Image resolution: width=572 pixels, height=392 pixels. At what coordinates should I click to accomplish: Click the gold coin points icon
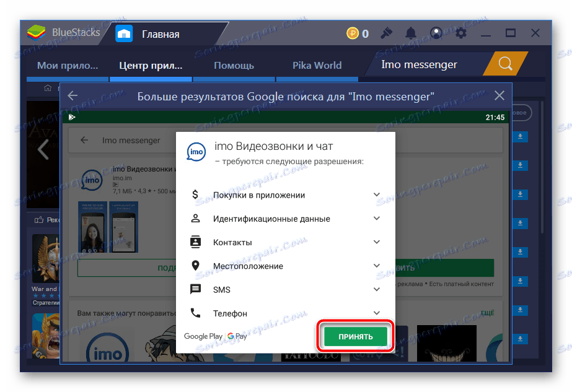coord(353,33)
